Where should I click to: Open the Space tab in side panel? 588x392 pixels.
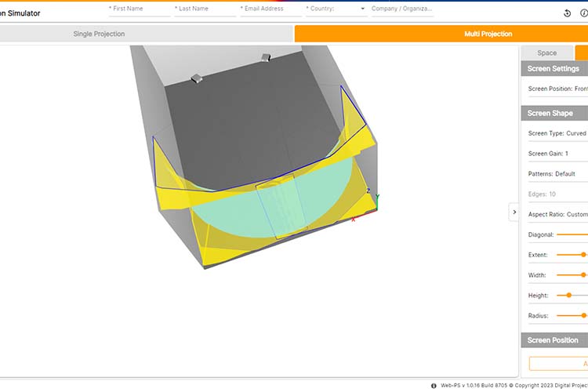tap(546, 53)
